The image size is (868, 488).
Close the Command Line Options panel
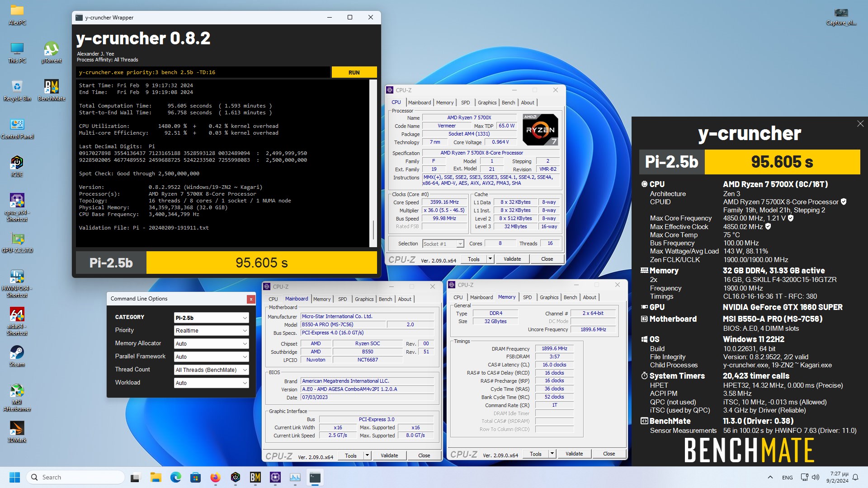point(251,299)
